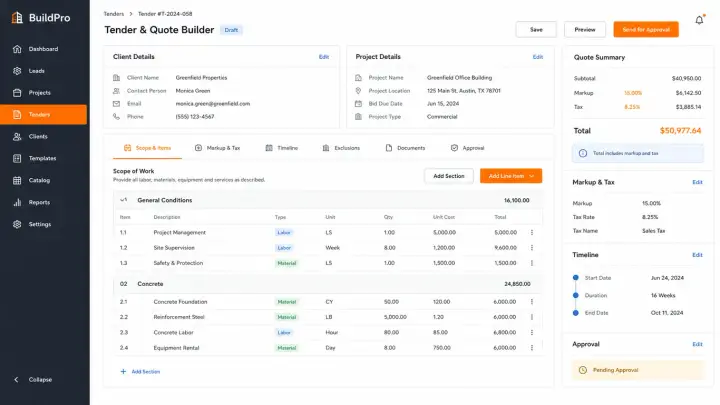The width and height of the screenshot is (720, 405).
Task: Switch to Timeline tab
Action: (281, 148)
